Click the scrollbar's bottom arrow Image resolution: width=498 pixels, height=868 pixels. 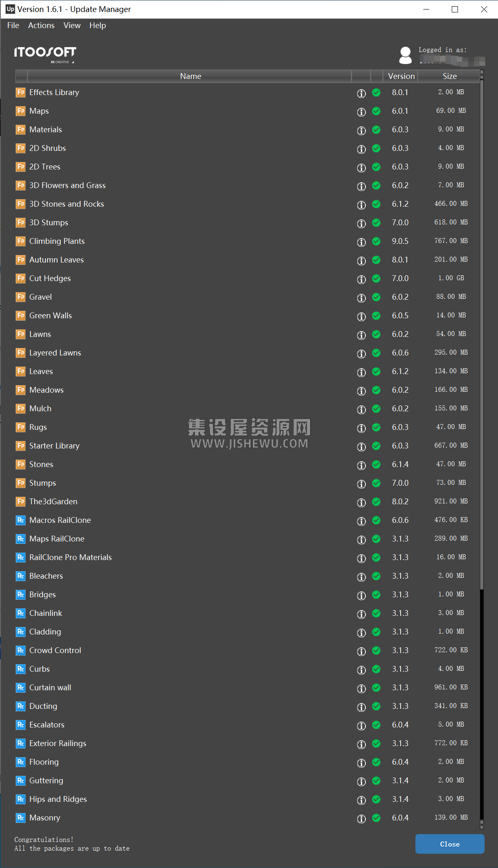[481, 825]
